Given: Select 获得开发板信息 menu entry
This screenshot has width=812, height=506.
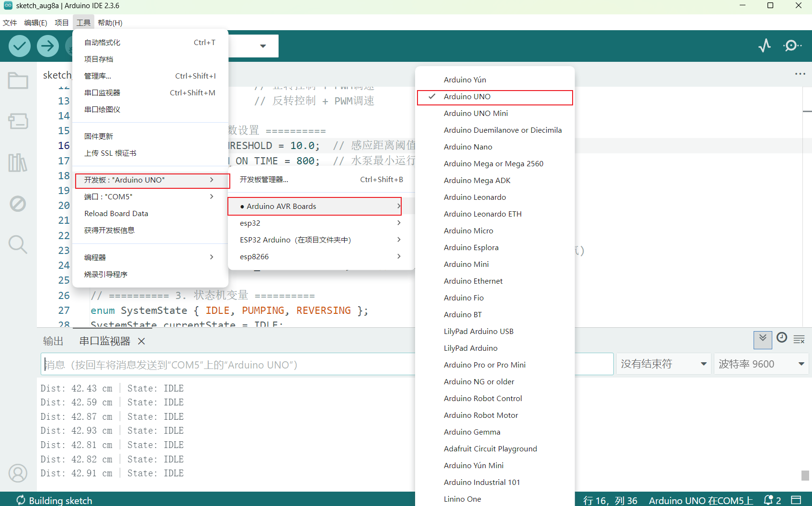Looking at the screenshot, I should coord(150,230).
